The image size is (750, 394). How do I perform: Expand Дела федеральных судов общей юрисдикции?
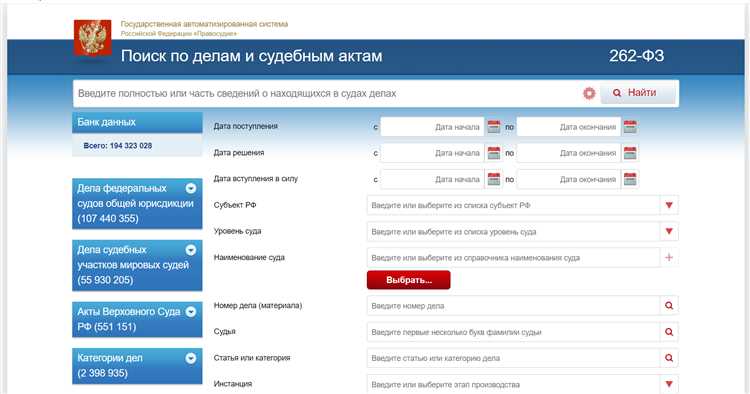pos(190,188)
